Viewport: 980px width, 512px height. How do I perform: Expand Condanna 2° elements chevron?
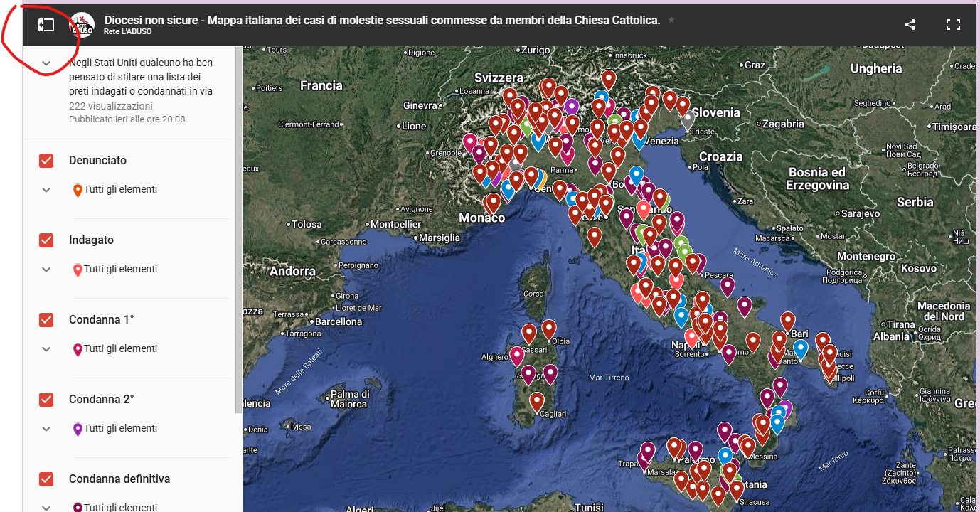[46, 429]
